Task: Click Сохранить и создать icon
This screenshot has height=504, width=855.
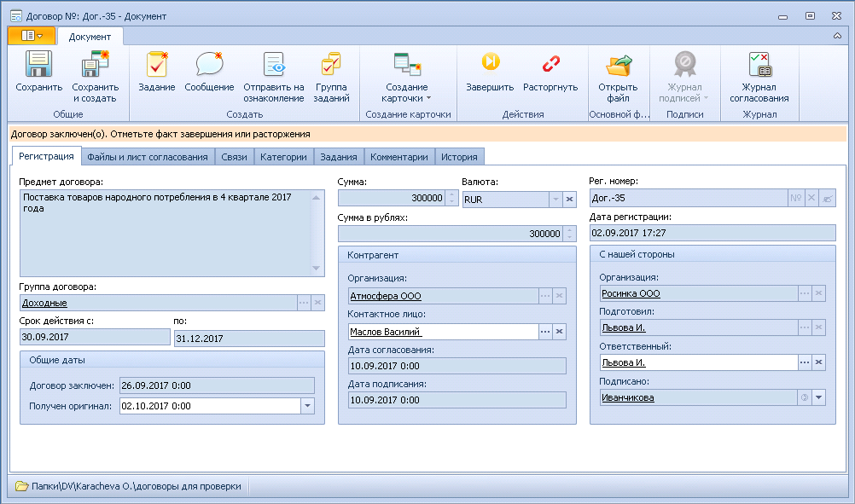Action: pyautogui.click(x=96, y=64)
